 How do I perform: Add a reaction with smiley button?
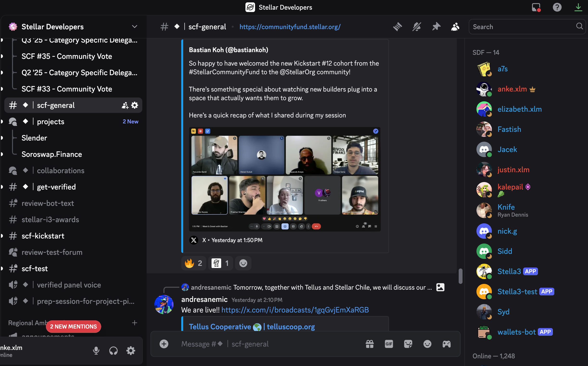click(x=243, y=263)
